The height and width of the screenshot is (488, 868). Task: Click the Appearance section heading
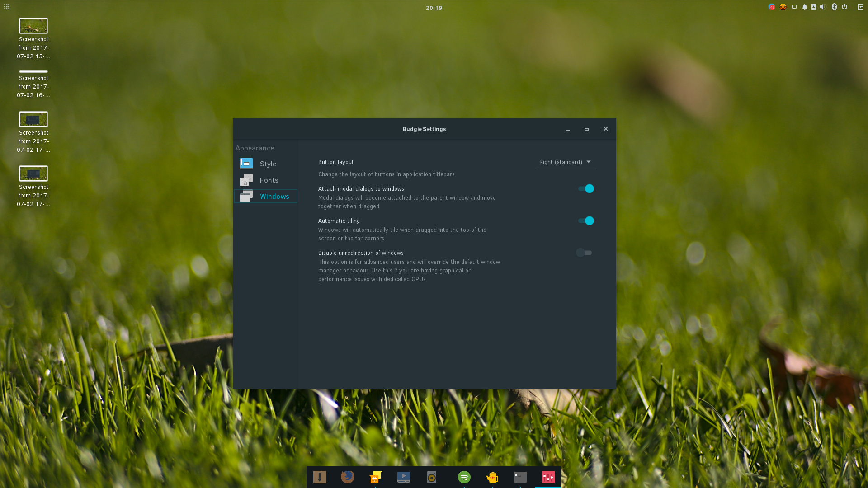(255, 148)
